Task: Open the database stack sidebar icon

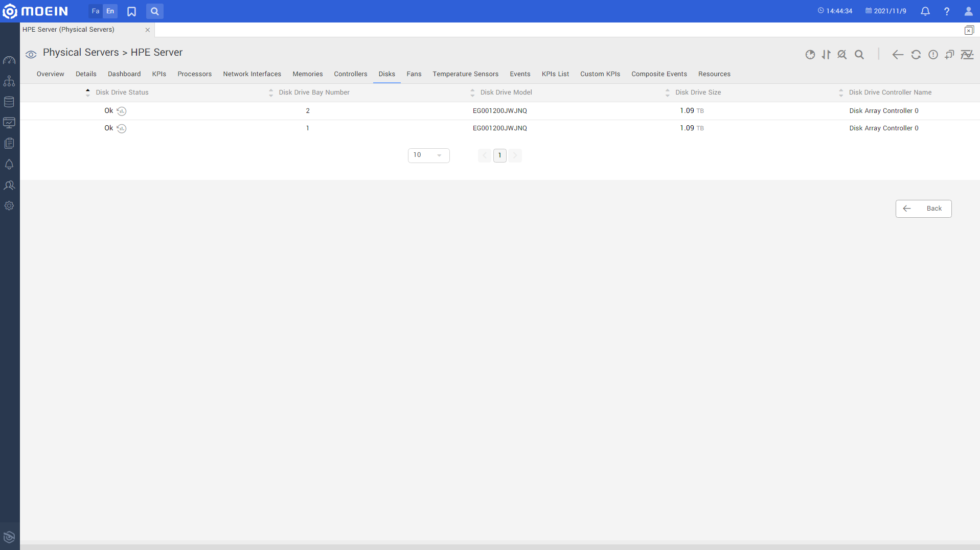Action: pos(9,102)
